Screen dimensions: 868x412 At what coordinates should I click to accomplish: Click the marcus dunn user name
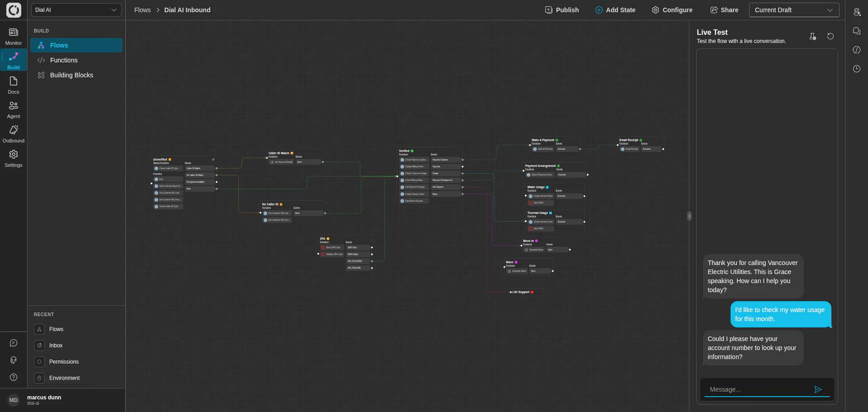44,398
